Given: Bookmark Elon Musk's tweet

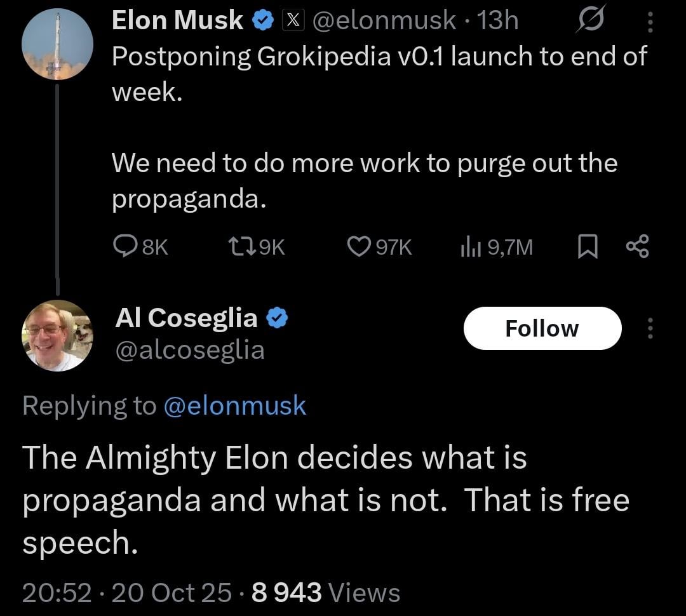Looking at the screenshot, I should pyautogui.click(x=588, y=246).
